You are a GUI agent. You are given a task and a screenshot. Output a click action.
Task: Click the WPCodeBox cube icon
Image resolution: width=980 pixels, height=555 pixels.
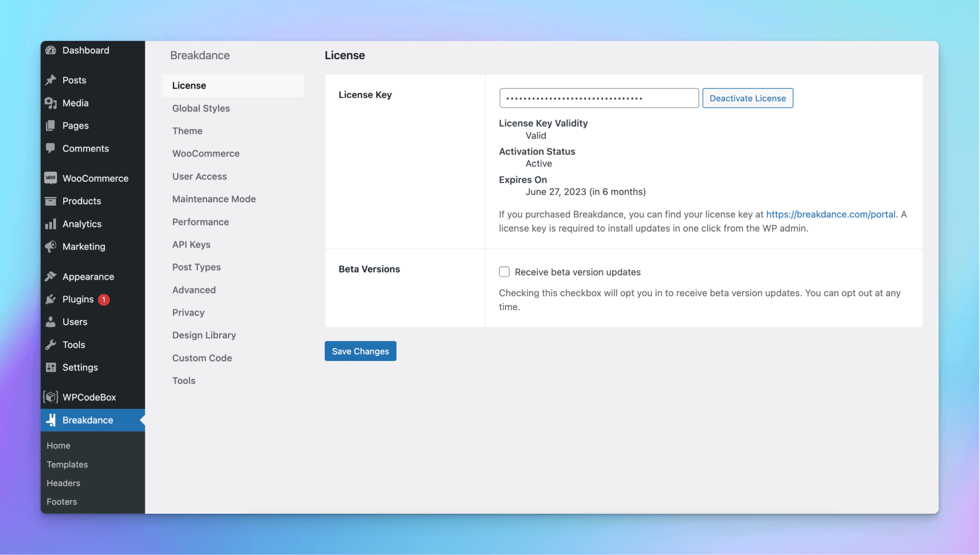tap(51, 397)
